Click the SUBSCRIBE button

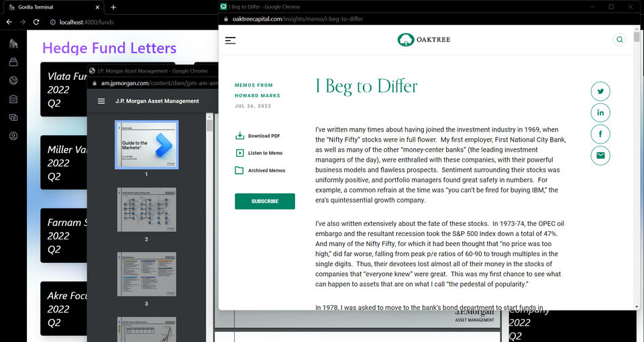(x=264, y=201)
